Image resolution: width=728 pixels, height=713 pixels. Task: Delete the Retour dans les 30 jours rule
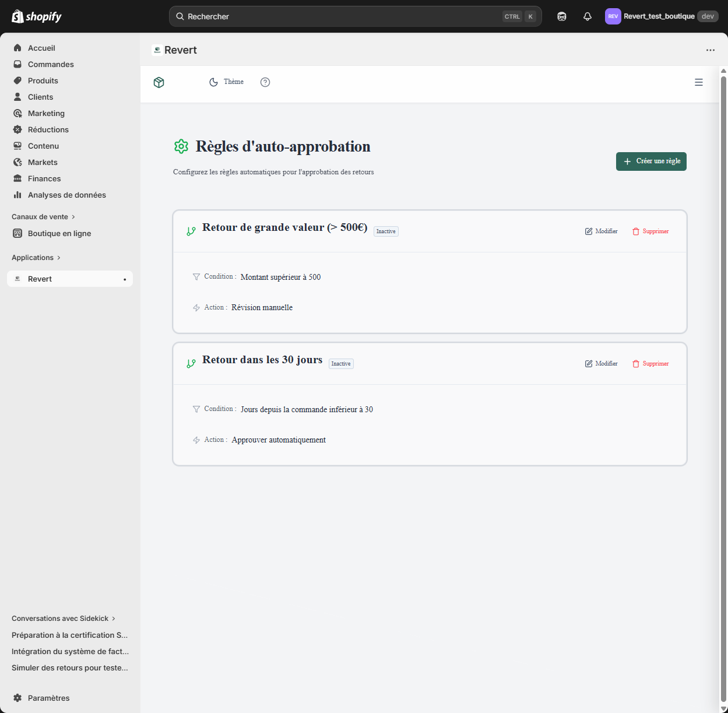point(650,364)
